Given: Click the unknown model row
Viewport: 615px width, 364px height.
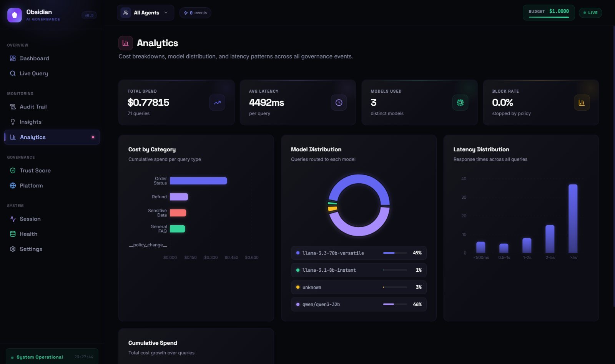Looking at the screenshot, I should click(x=359, y=287).
